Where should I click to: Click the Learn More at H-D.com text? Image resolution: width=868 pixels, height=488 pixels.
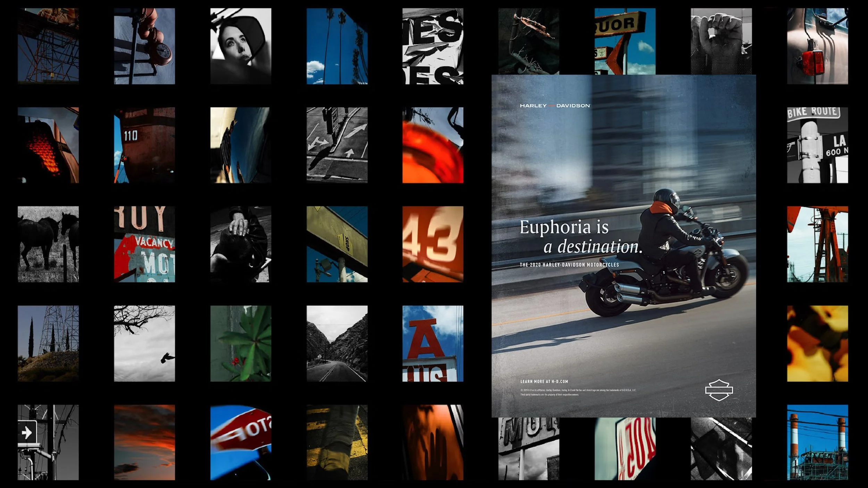click(x=544, y=381)
